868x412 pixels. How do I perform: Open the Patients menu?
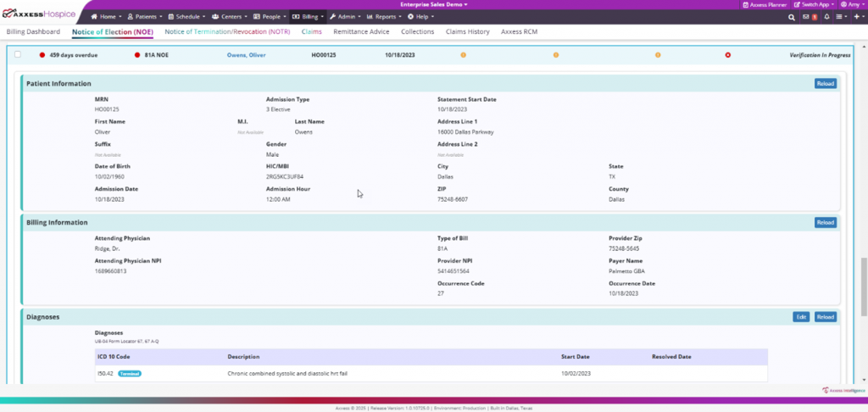pos(146,17)
